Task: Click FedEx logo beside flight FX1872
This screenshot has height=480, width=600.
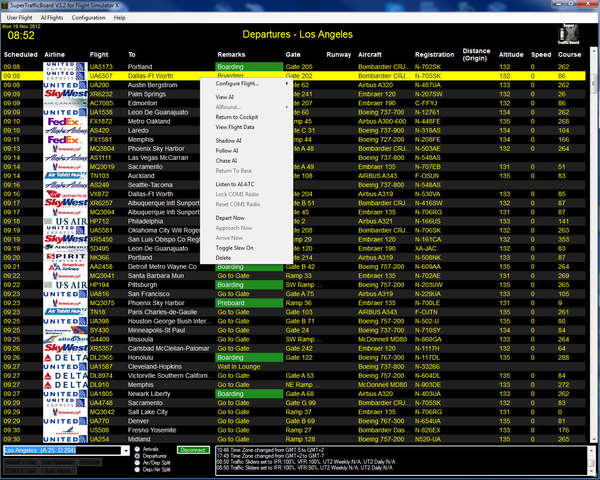Action: (x=65, y=121)
